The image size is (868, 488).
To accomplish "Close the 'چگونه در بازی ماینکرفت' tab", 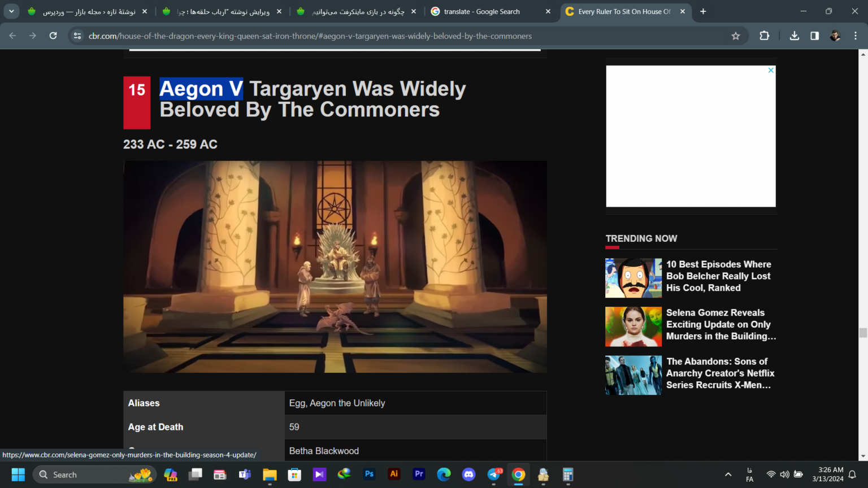I will point(414,11).
